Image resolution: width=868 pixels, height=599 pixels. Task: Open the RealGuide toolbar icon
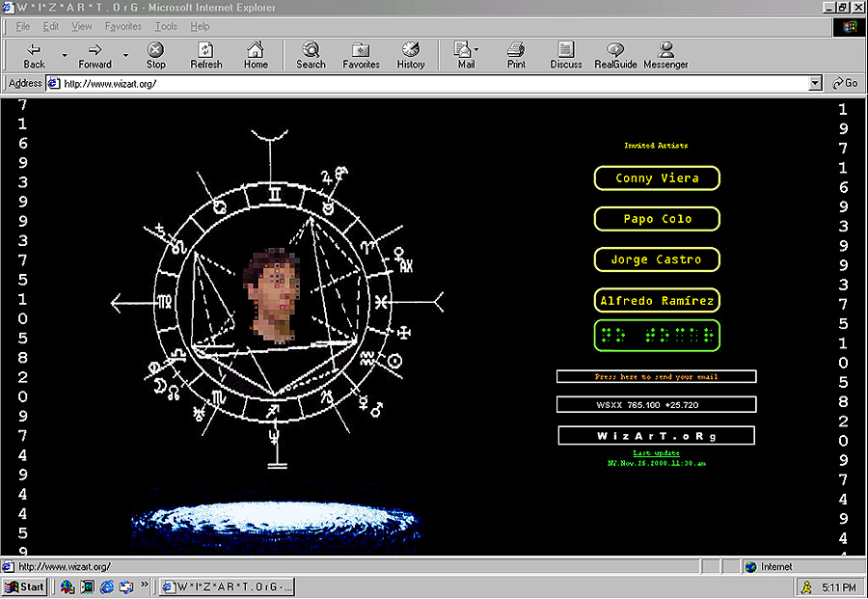pyautogui.click(x=615, y=55)
